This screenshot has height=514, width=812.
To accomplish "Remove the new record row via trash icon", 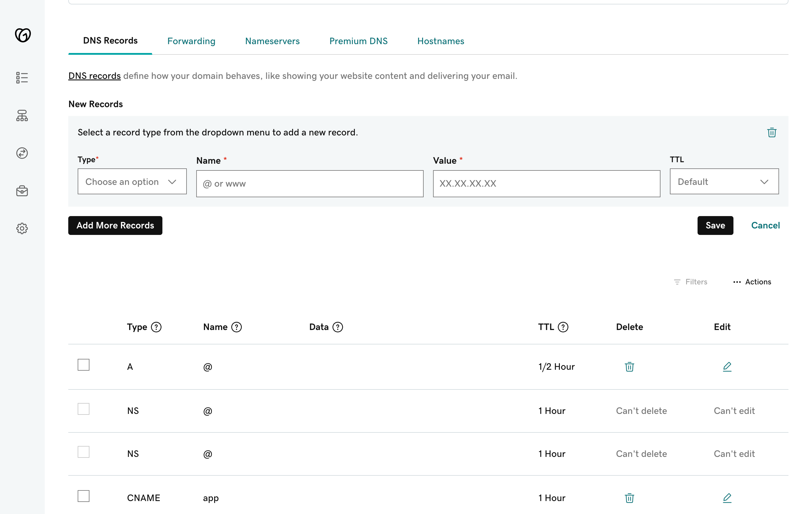I will click(x=771, y=132).
